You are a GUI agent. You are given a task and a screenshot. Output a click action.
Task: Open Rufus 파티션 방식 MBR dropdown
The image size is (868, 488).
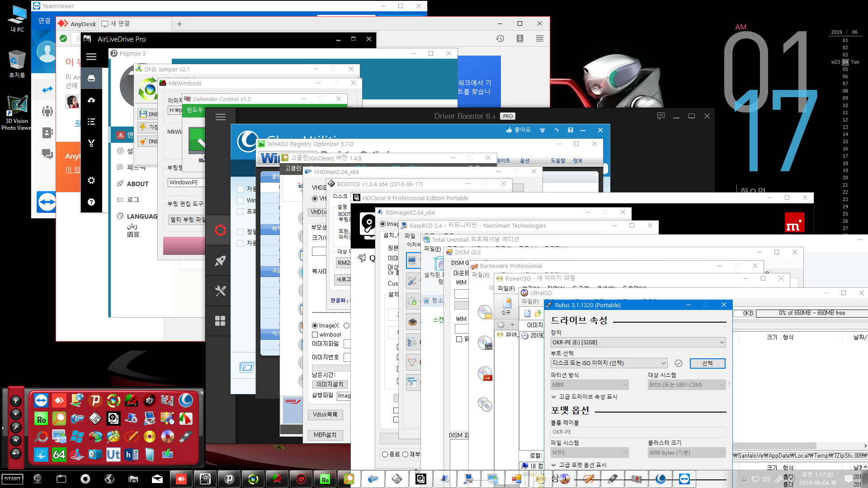(x=590, y=385)
